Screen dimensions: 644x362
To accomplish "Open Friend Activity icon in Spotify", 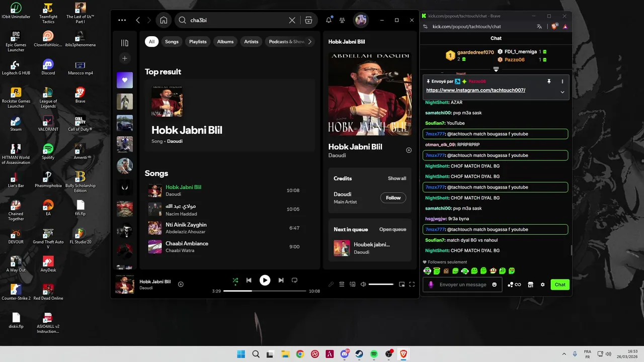I will coord(342,20).
